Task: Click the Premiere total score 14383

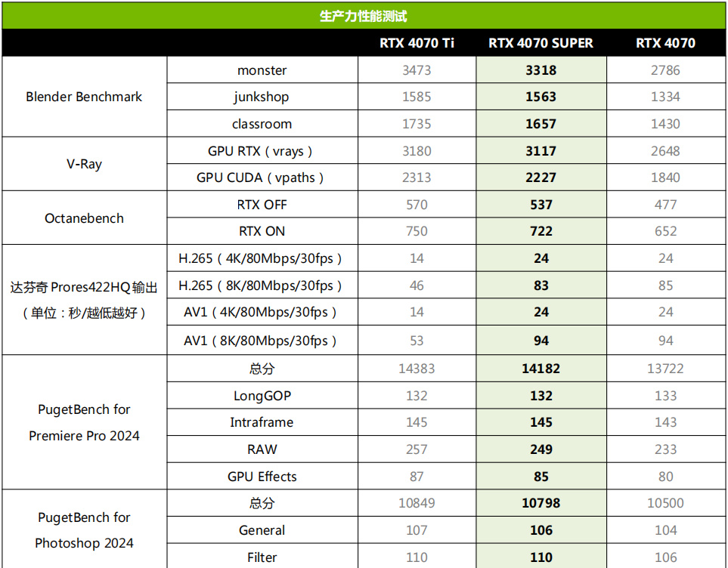Action: tap(417, 369)
